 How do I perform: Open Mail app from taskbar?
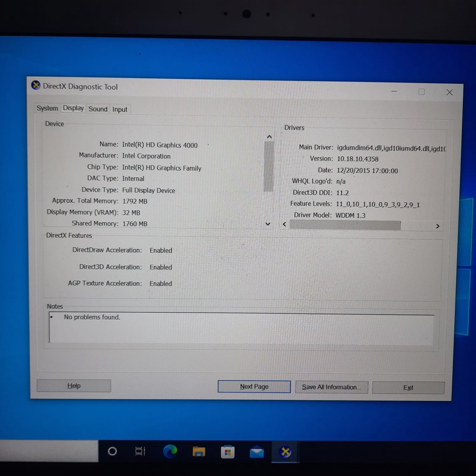click(257, 452)
